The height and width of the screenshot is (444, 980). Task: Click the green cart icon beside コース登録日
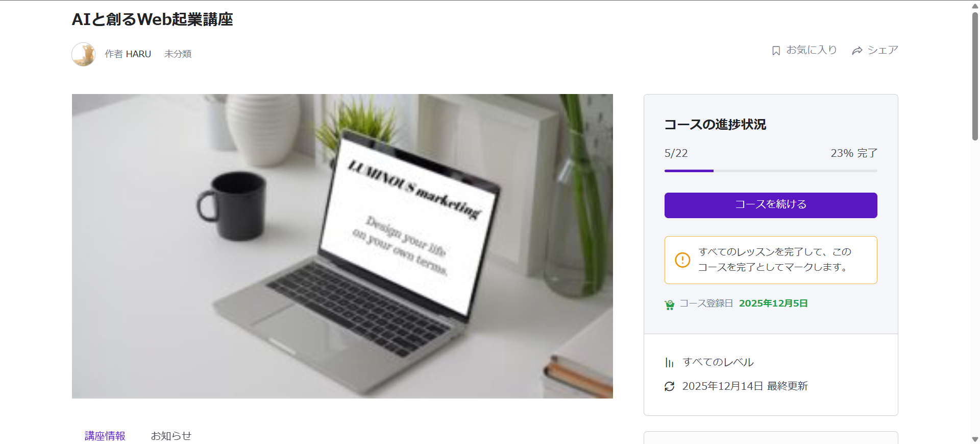point(670,305)
